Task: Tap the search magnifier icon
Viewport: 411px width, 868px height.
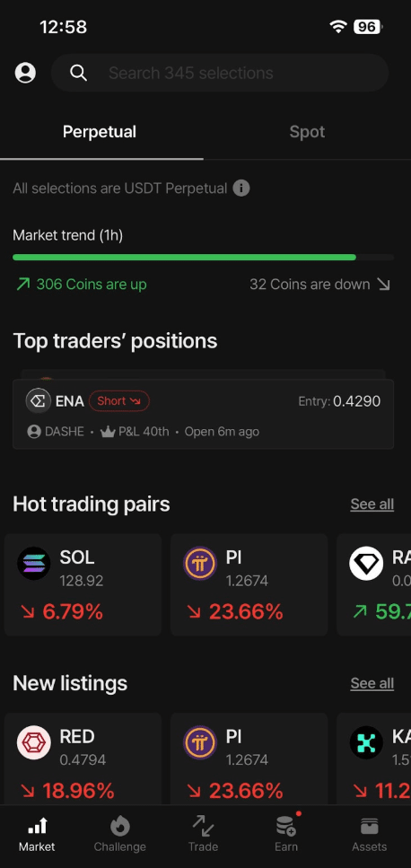Action: (x=79, y=73)
